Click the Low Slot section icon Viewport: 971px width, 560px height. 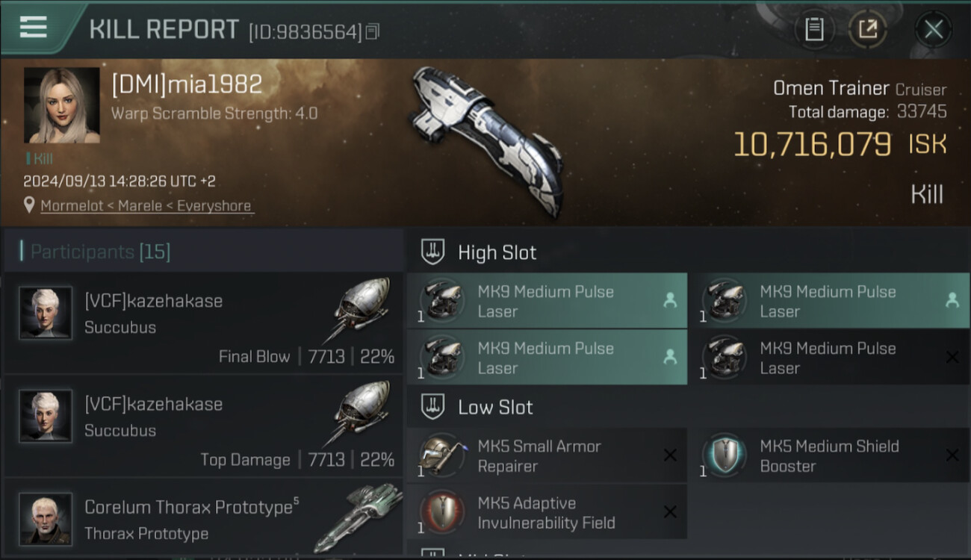[x=433, y=407]
